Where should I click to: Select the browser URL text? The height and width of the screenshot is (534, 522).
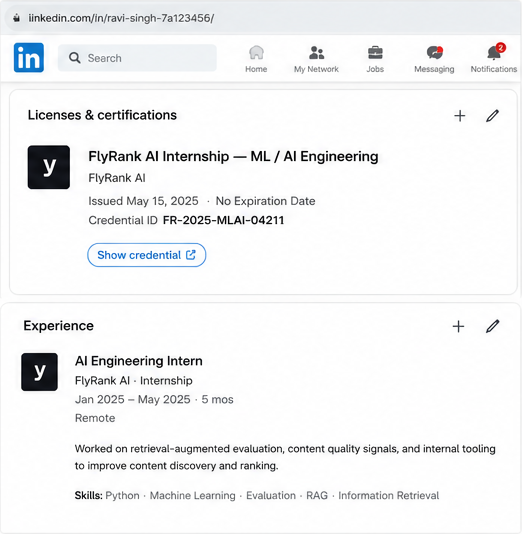pyautogui.click(x=121, y=18)
